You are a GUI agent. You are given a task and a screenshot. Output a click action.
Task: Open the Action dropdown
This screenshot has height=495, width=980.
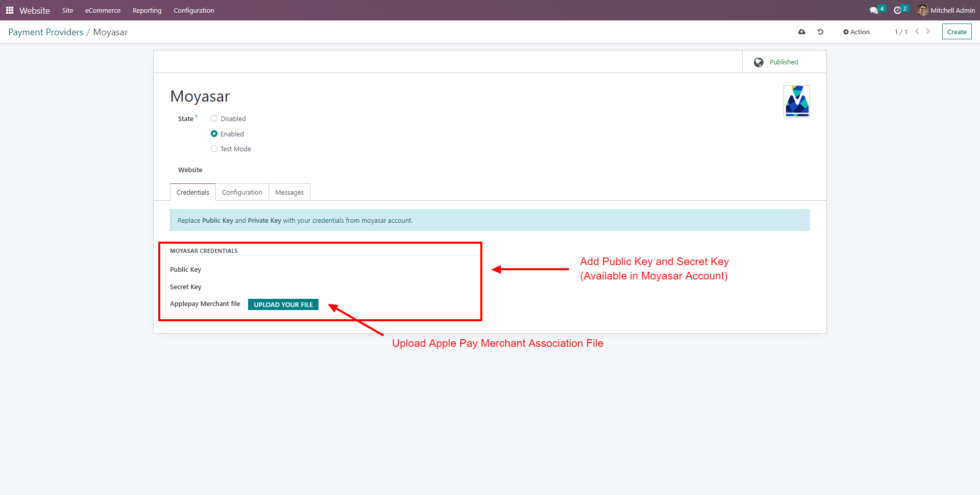[x=856, y=32]
